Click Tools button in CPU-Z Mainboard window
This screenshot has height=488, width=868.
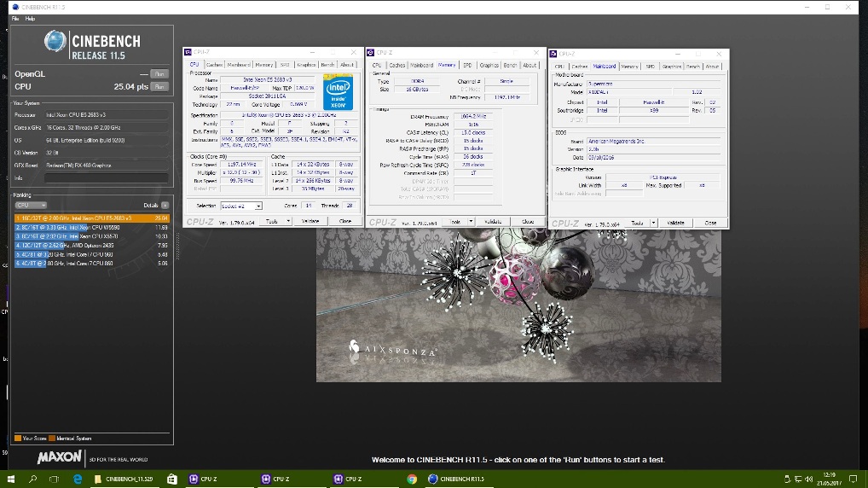tap(637, 224)
